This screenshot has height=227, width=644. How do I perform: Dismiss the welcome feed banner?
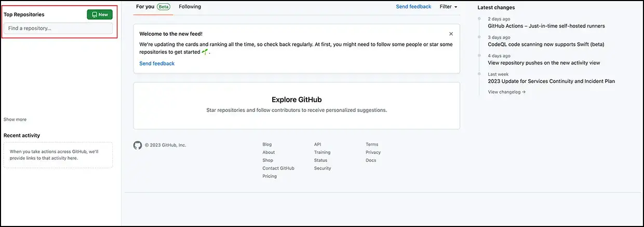[x=451, y=34]
